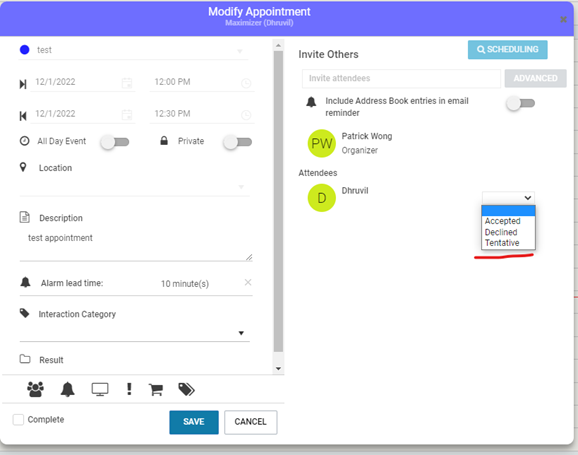Click the exclamation priority icon
Viewport: 578px width, 455px height.
[129, 389]
